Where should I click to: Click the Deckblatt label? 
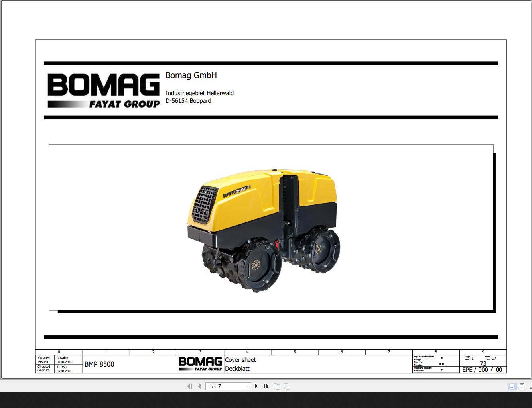[x=237, y=369]
